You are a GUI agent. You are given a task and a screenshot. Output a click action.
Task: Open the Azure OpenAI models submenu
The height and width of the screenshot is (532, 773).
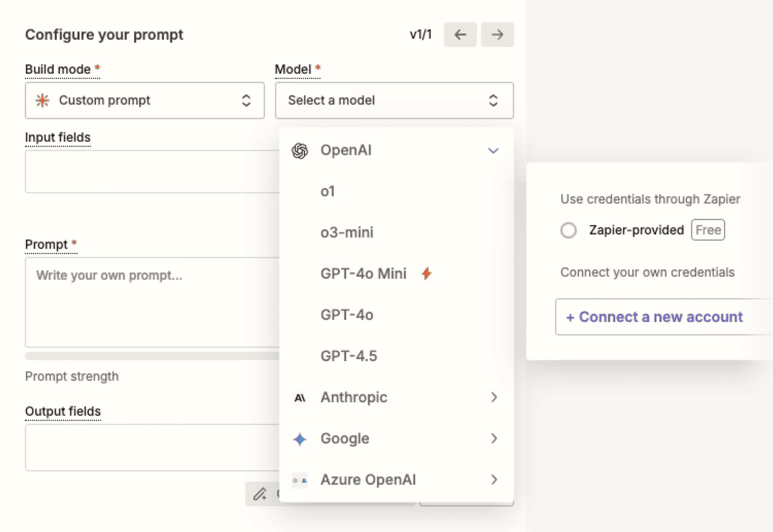coord(396,480)
